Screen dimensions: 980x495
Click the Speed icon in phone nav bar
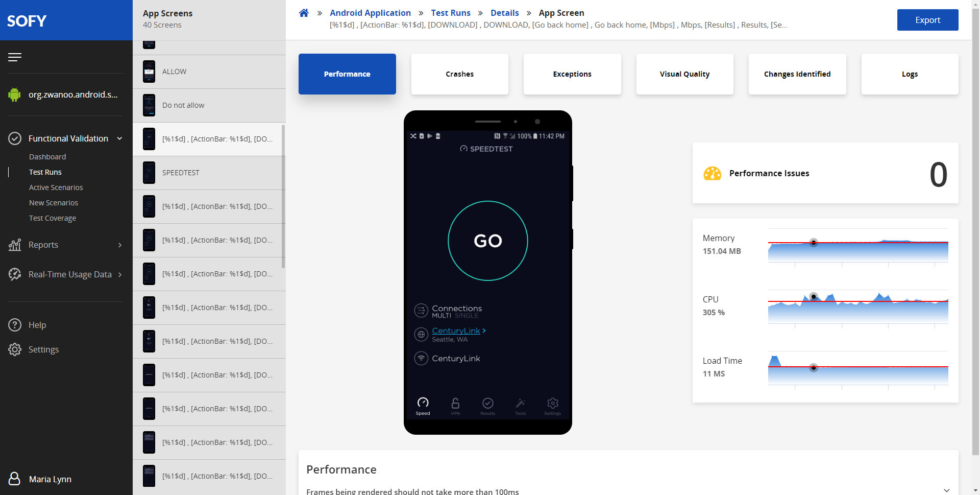[x=423, y=406]
